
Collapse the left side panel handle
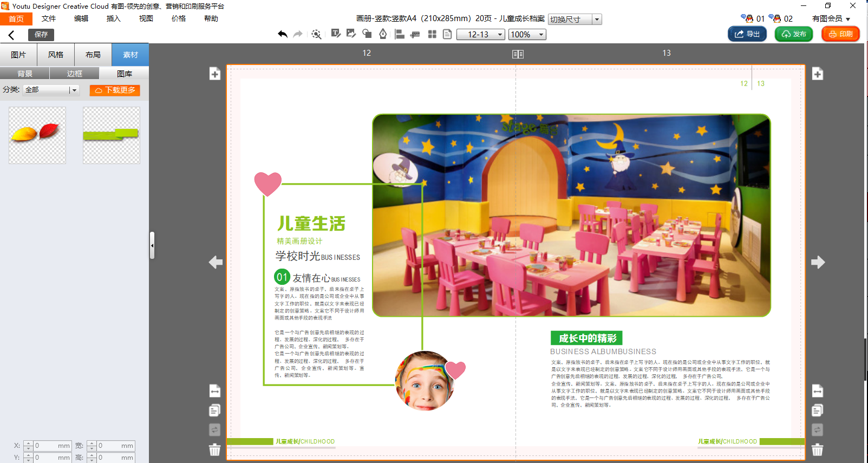152,245
